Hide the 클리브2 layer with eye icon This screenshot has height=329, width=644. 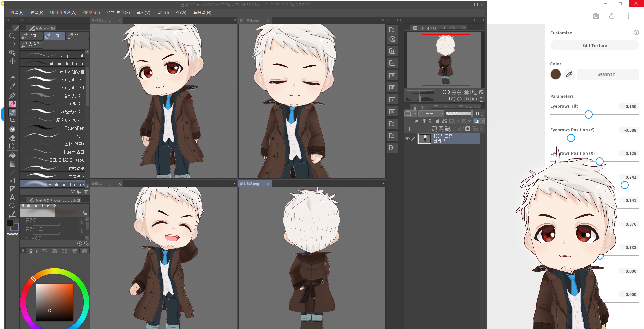(x=407, y=139)
